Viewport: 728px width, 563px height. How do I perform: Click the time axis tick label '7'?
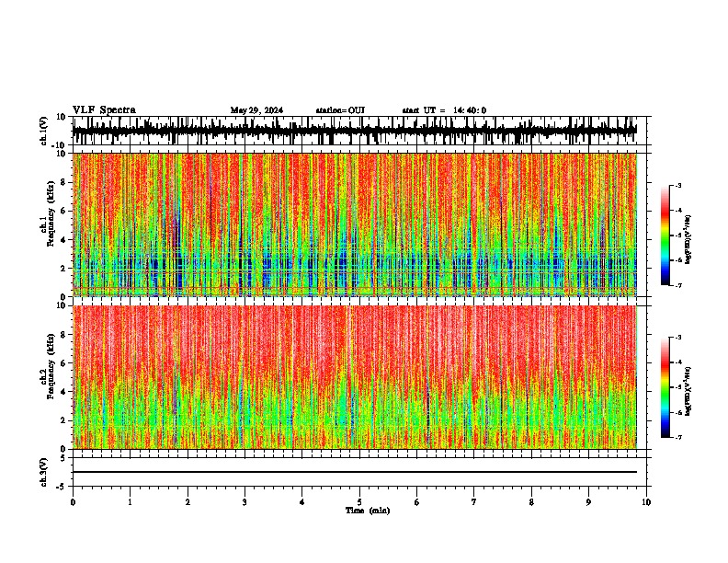(x=474, y=502)
